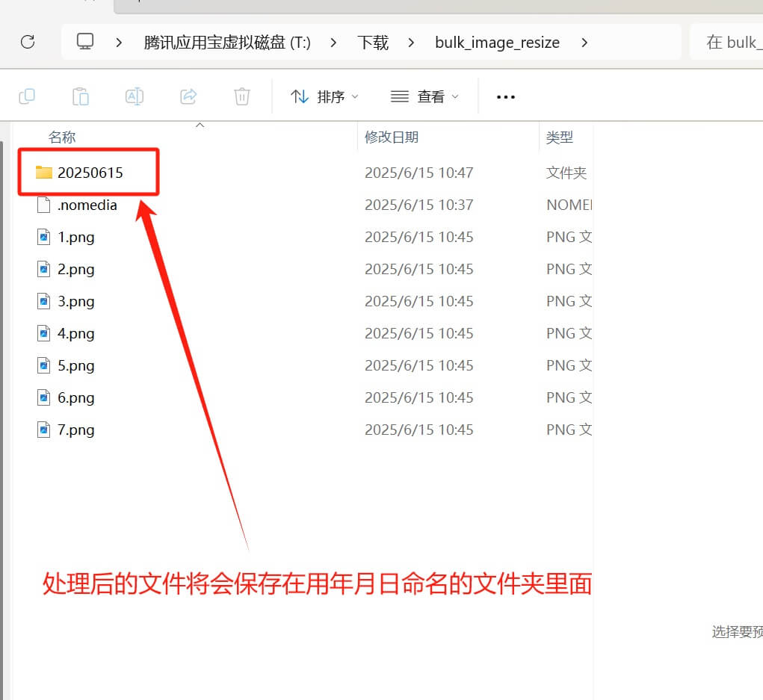The width and height of the screenshot is (763, 700).
Task: Sort by 修改日期 column header
Action: pyautogui.click(x=392, y=137)
